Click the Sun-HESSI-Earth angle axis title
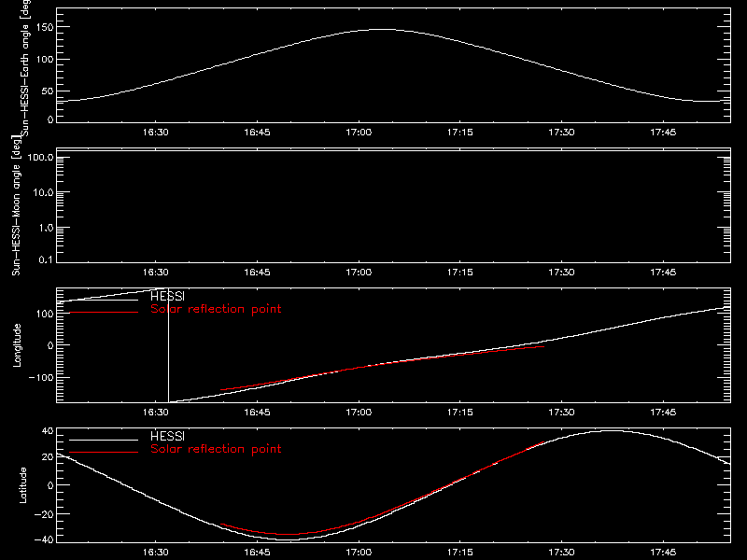This screenshot has height=560, width=747. pos(25,67)
